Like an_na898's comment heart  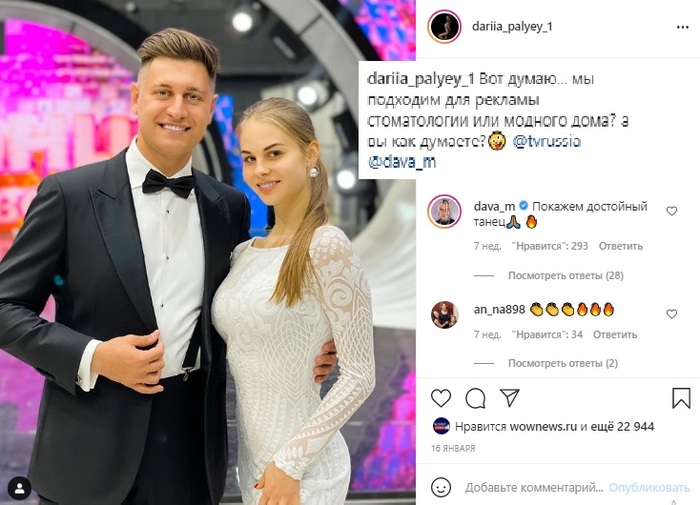click(x=671, y=314)
